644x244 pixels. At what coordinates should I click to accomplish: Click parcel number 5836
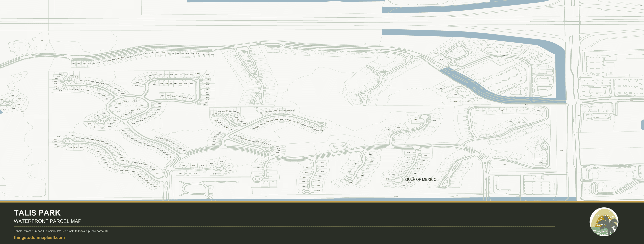[x=213, y=144]
